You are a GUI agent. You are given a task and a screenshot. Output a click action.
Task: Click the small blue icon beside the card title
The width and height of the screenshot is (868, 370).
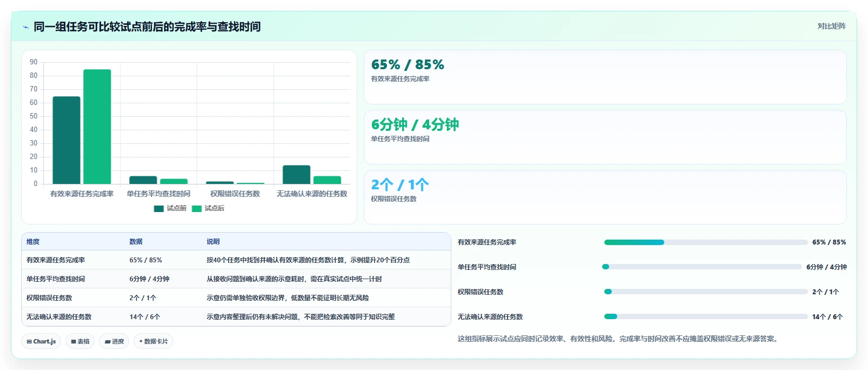[25, 27]
